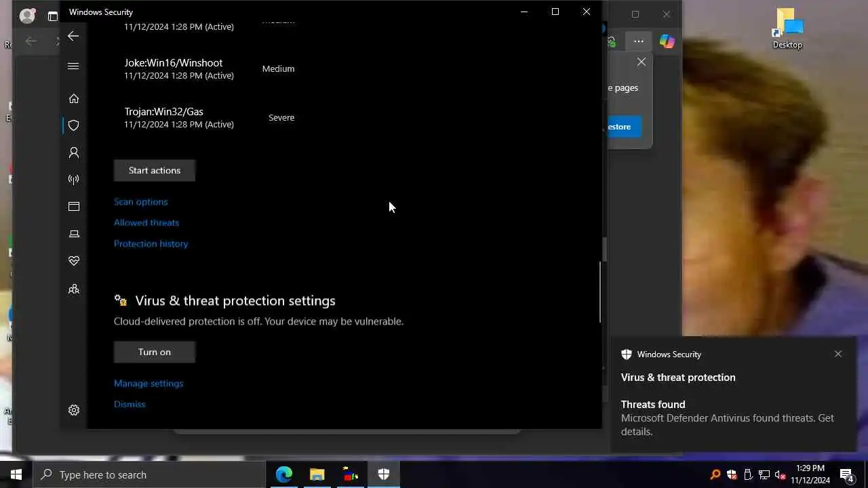868x488 pixels.
Task: Click the Copilot icon in the browser
Action: tap(667, 41)
